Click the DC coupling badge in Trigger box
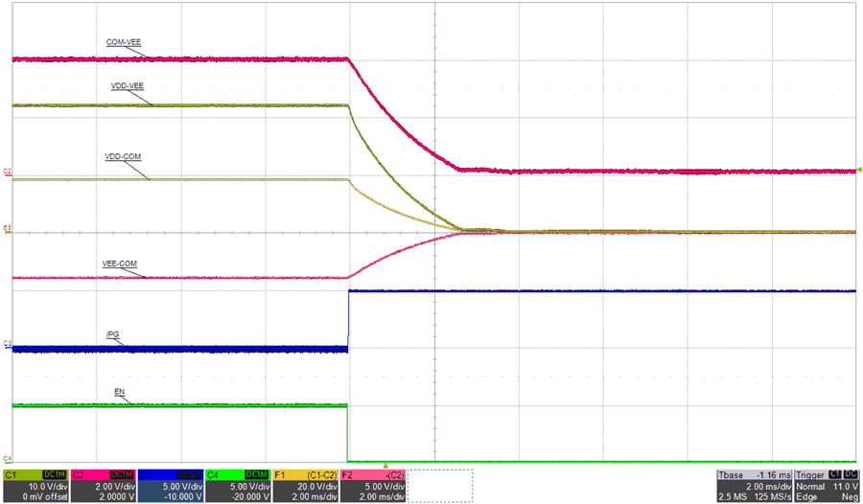The image size is (863, 504). point(851,475)
